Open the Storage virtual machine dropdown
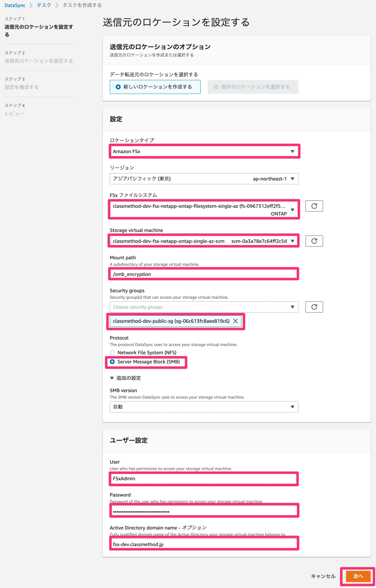Screen dimensions: 376x588 (204, 241)
